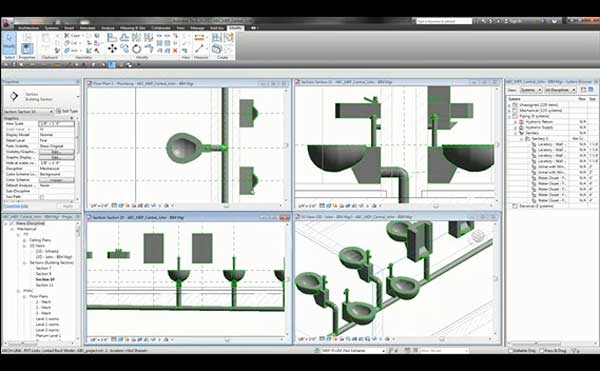
Task: Enable the Editable Only checkbox
Action: point(511,350)
